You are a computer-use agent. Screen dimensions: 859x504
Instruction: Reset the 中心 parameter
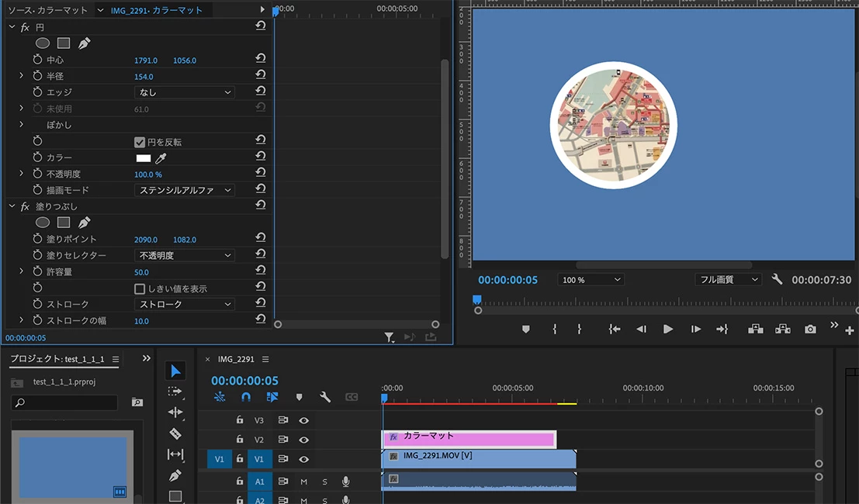261,58
